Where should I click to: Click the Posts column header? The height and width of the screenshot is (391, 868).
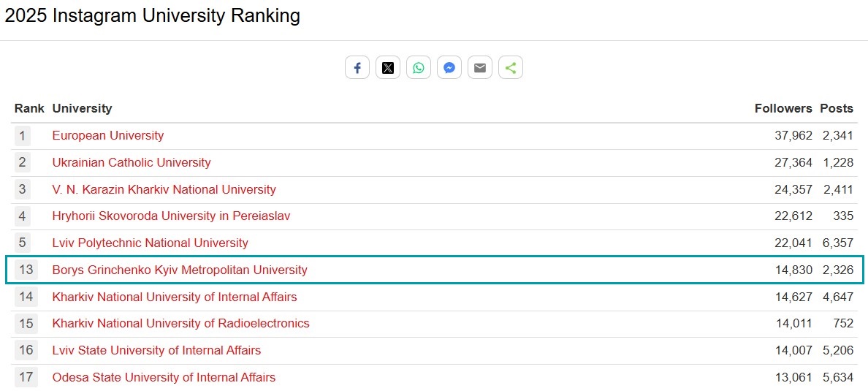pos(837,108)
